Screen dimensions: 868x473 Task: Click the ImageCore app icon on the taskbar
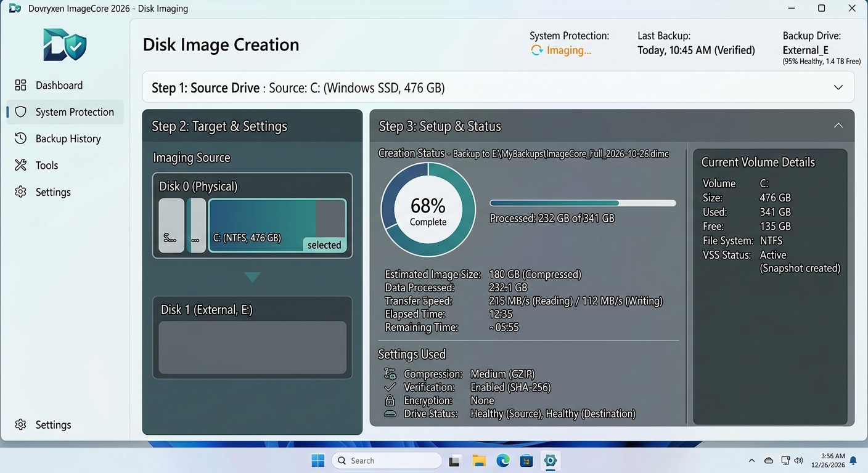point(551,461)
